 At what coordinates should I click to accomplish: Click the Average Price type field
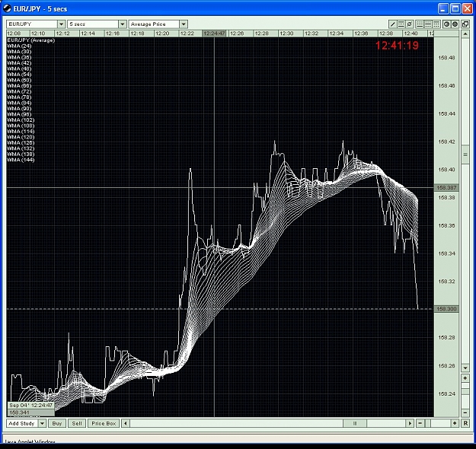point(154,24)
